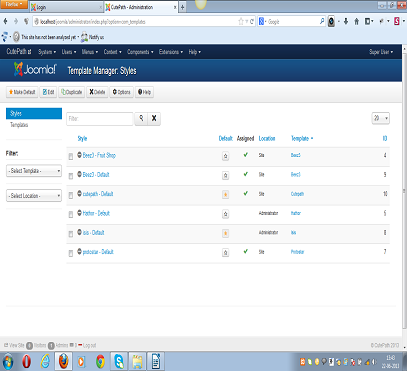Check the Beez3 - Default row checkbox
Screen dimensions: 407x371
(x=71, y=176)
